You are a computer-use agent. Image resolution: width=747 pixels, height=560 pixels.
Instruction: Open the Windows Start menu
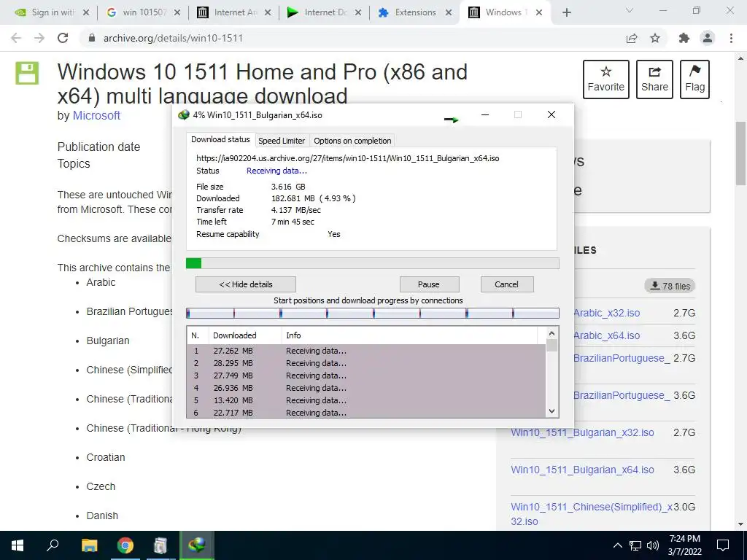pyautogui.click(x=18, y=545)
